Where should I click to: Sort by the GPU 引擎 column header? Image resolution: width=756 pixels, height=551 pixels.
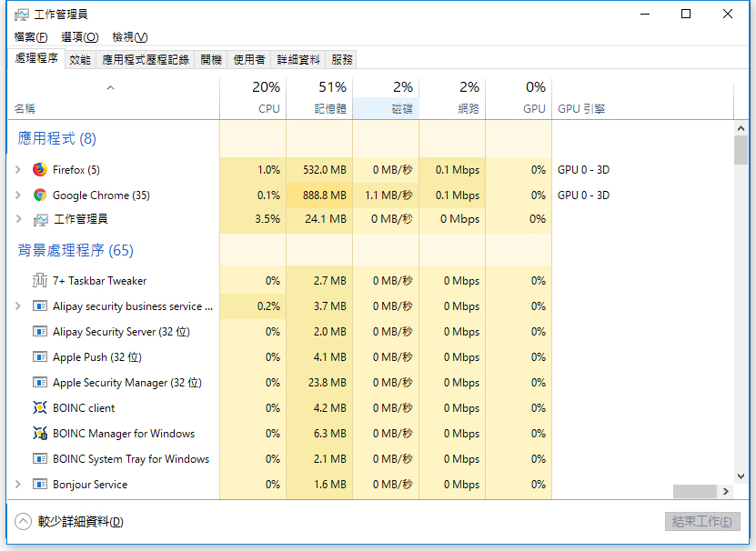[x=642, y=98]
